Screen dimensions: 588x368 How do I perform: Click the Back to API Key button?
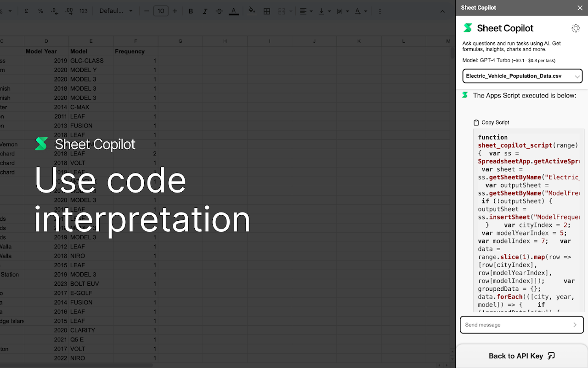[522, 356]
